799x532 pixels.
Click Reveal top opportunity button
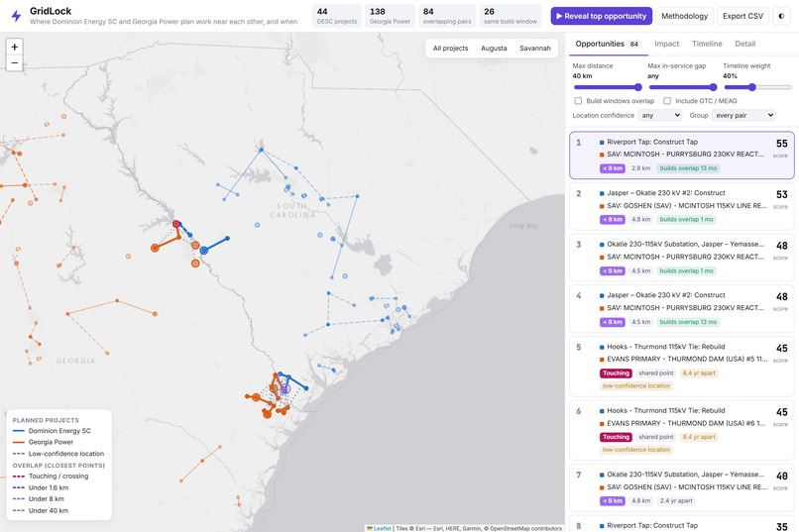602,16
